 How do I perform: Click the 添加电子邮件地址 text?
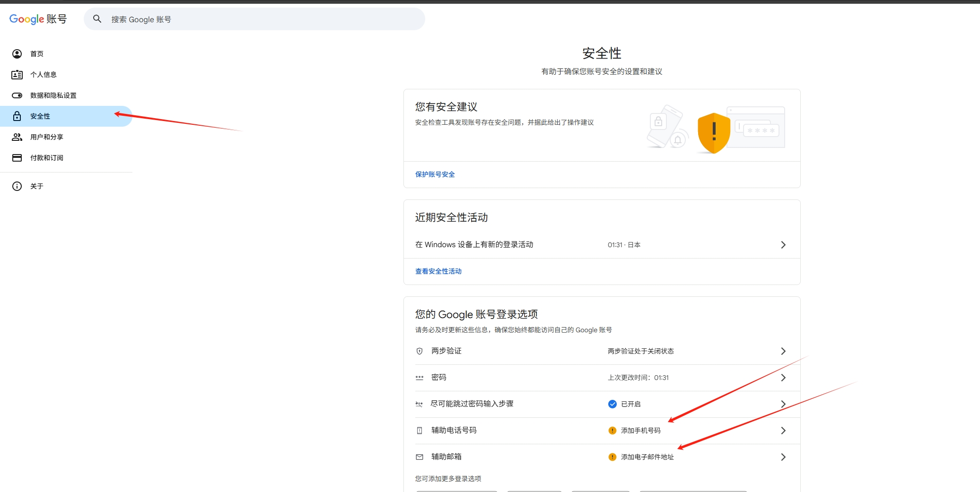pyautogui.click(x=647, y=457)
